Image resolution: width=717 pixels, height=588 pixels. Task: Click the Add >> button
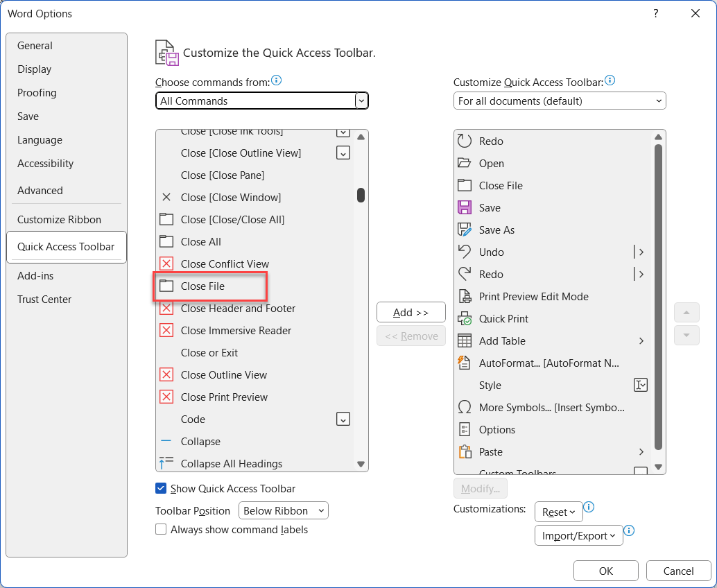point(411,312)
